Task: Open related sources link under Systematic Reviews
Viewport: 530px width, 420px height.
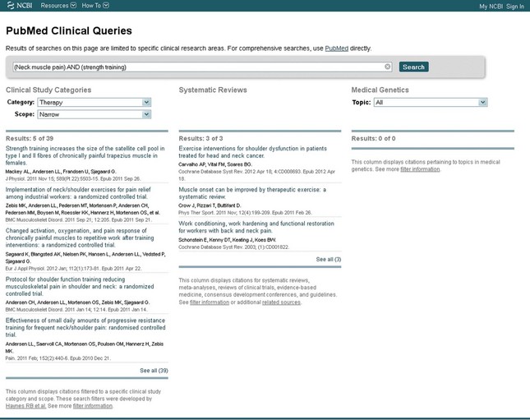Action: point(281,302)
